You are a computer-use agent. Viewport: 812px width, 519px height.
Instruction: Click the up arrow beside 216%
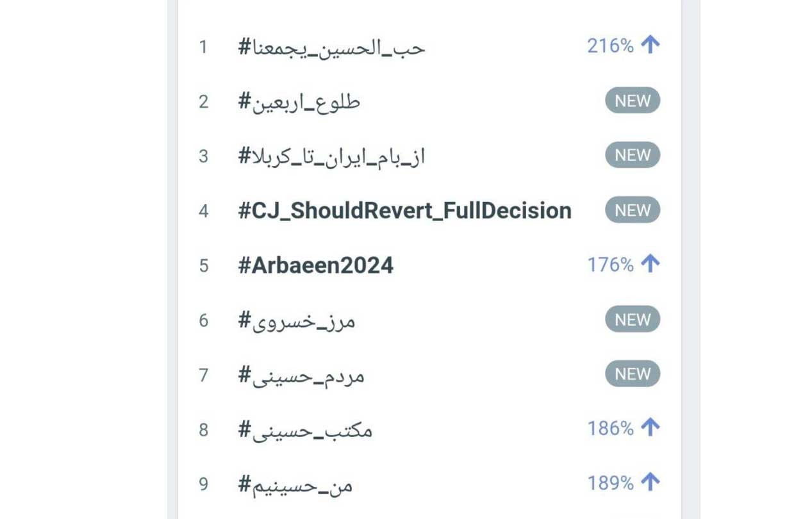(x=650, y=45)
